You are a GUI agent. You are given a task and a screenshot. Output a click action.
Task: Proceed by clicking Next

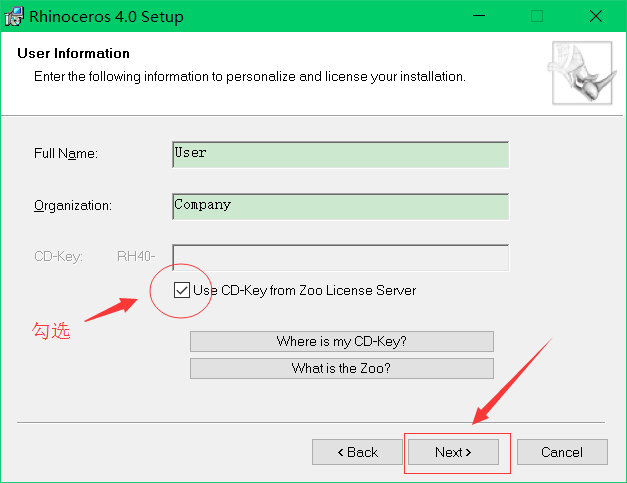(453, 452)
